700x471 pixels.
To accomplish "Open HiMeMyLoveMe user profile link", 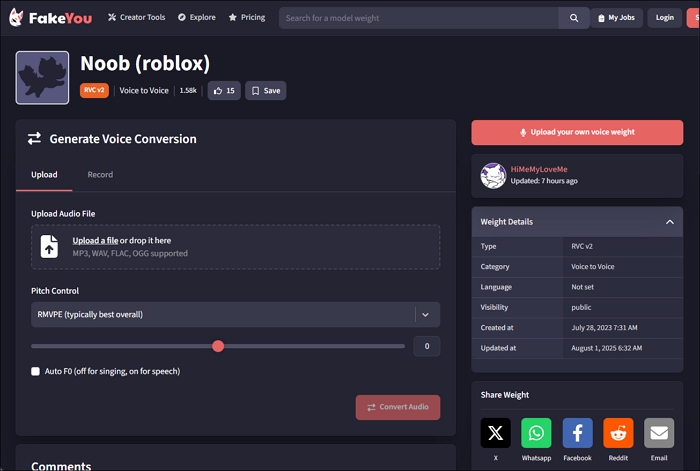I will tap(539, 169).
